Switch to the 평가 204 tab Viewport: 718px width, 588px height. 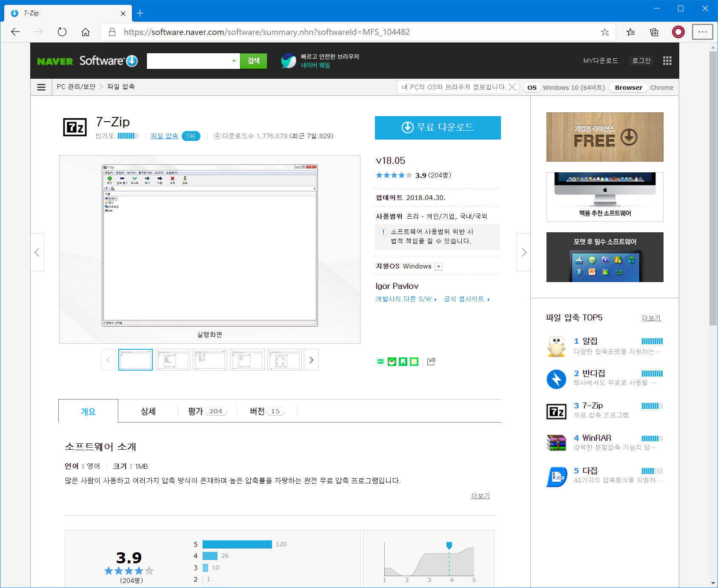pyautogui.click(x=207, y=411)
